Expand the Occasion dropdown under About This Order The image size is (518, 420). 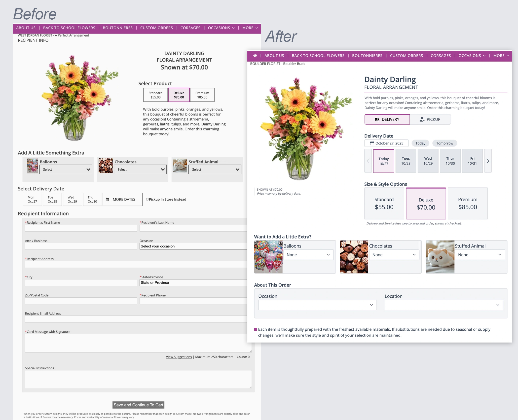pyautogui.click(x=317, y=305)
